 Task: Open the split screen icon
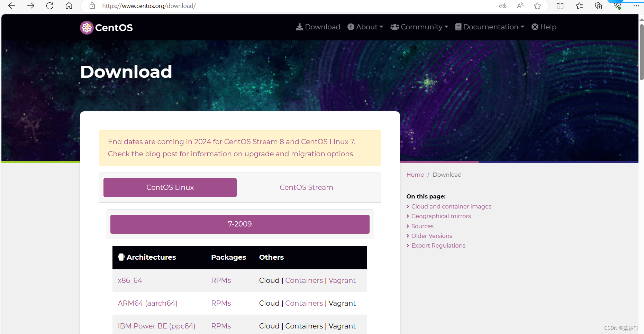[560, 6]
